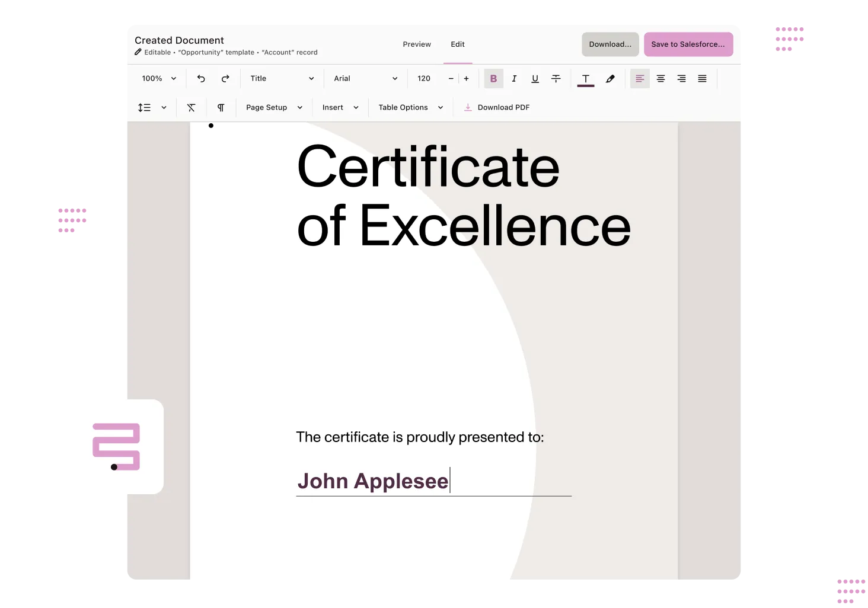Increase font size with plus button
The image size is (868, 608).
pos(467,79)
